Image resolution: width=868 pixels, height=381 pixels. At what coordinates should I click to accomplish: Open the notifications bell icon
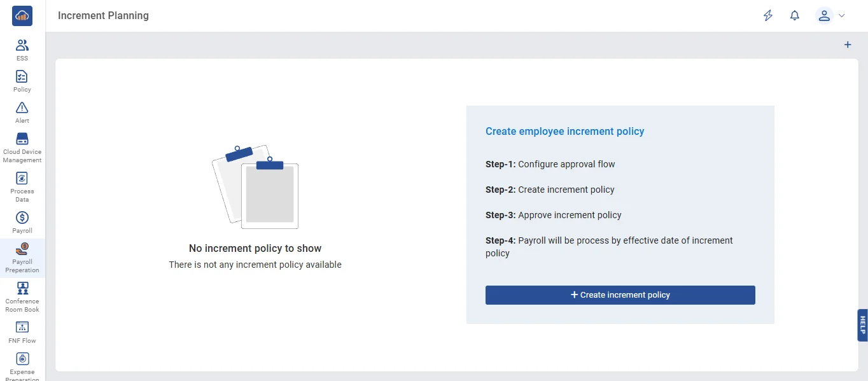(795, 16)
